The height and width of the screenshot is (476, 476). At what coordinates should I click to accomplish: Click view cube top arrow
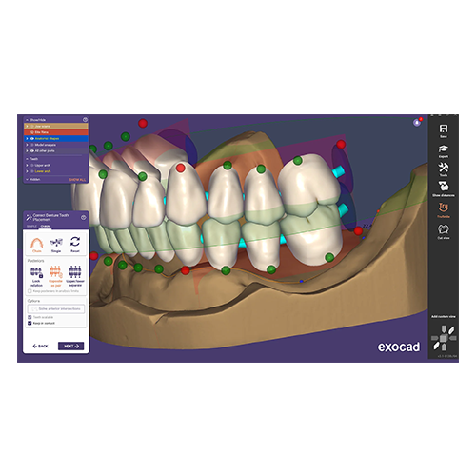click(444, 329)
